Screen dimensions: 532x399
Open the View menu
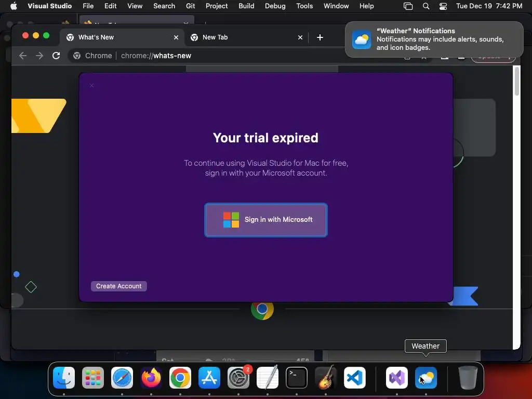point(135,6)
